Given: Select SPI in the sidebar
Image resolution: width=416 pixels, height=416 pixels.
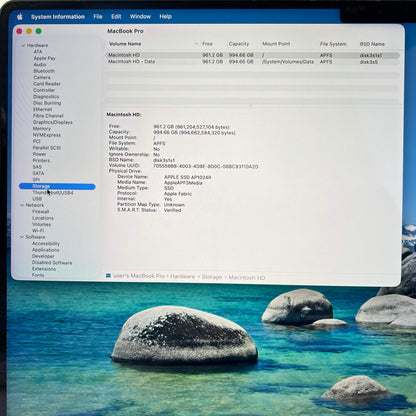Looking at the screenshot, I should pos(36,180).
